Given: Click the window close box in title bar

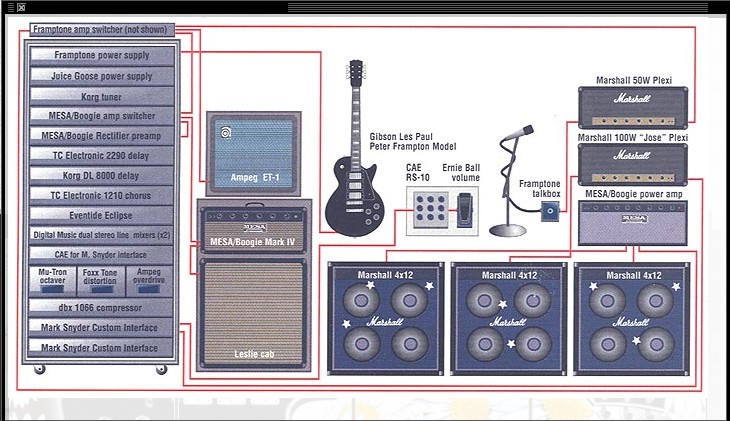Looking at the screenshot, I should (x=21, y=7).
